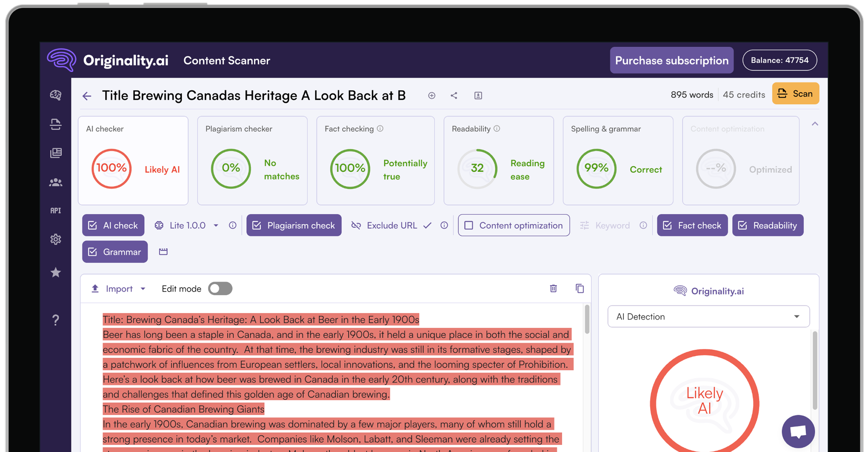Click the download report icon
The height and width of the screenshot is (452, 868).
click(x=478, y=95)
